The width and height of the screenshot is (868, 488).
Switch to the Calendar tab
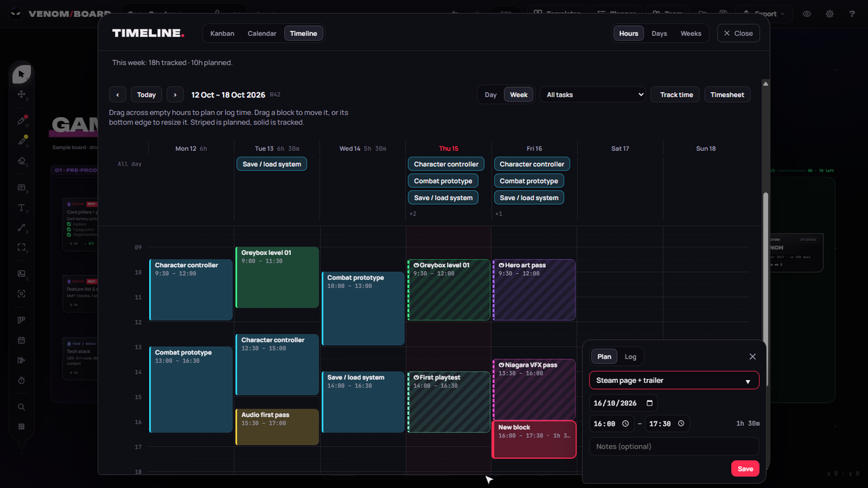pyautogui.click(x=262, y=33)
